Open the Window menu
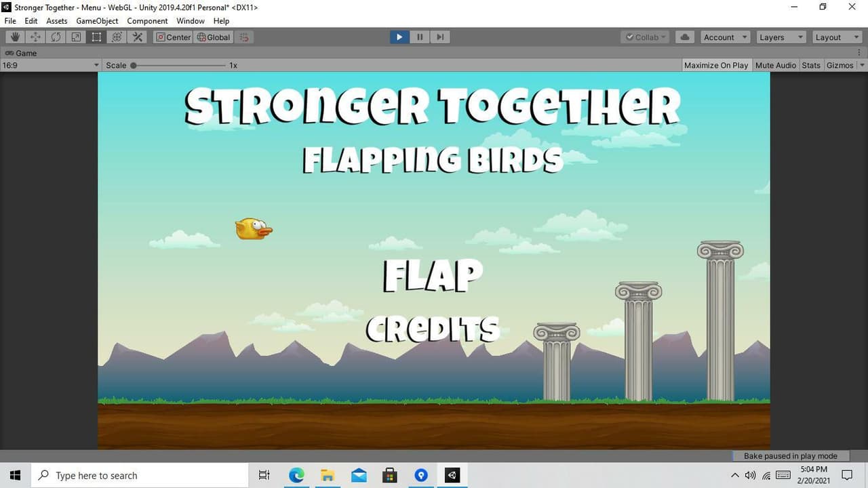 pos(191,21)
